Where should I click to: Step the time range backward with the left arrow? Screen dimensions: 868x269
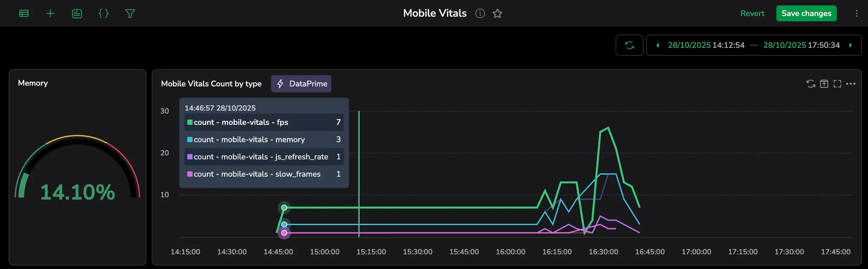[x=657, y=45]
